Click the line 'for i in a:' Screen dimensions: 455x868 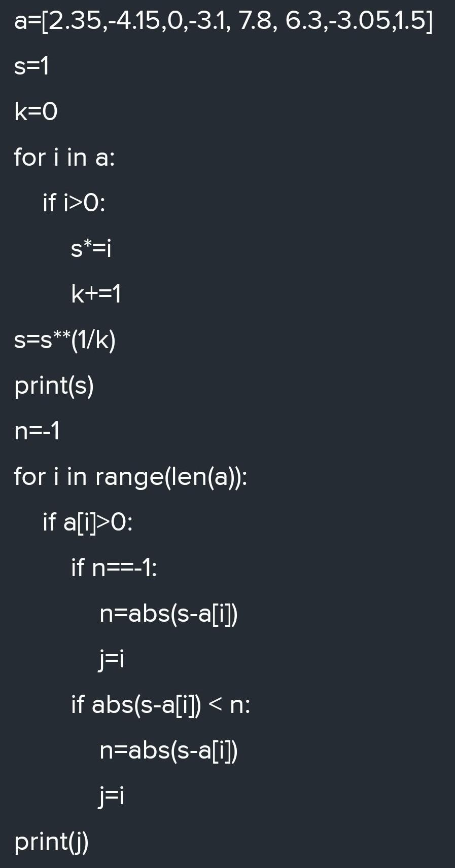64,157
